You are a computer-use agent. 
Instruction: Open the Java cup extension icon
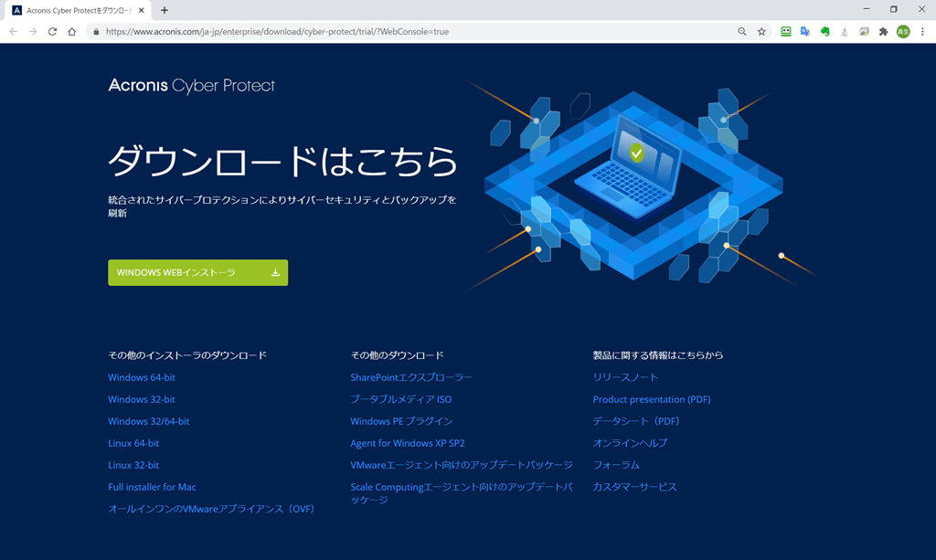pos(844,32)
